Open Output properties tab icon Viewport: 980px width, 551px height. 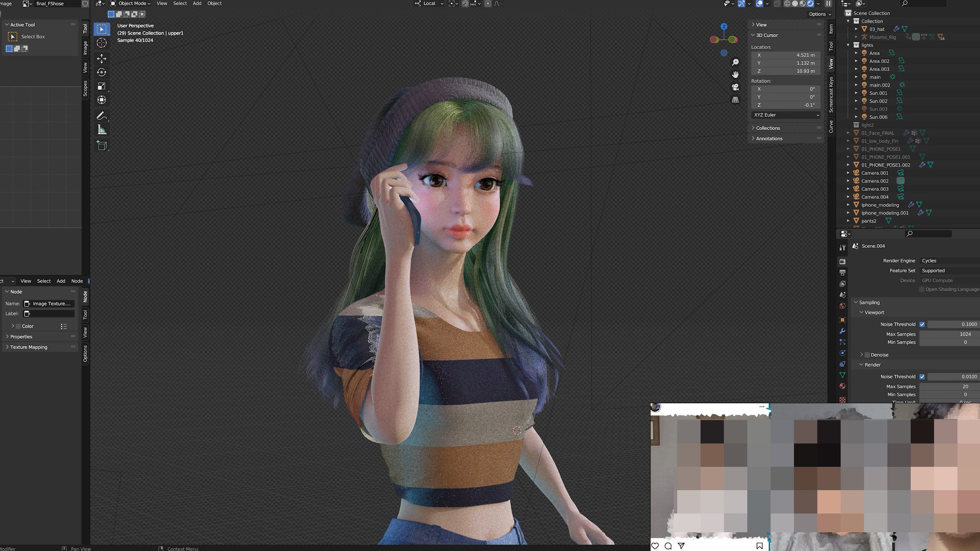pos(843,272)
